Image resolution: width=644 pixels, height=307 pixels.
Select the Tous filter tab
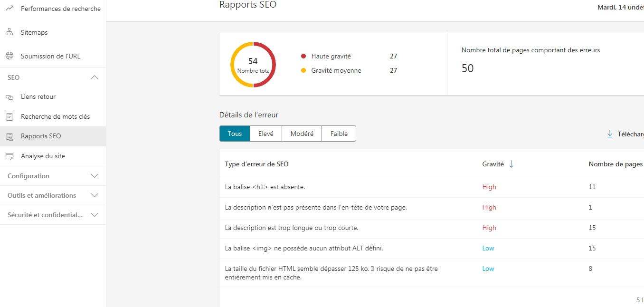[x=235, y=134]
